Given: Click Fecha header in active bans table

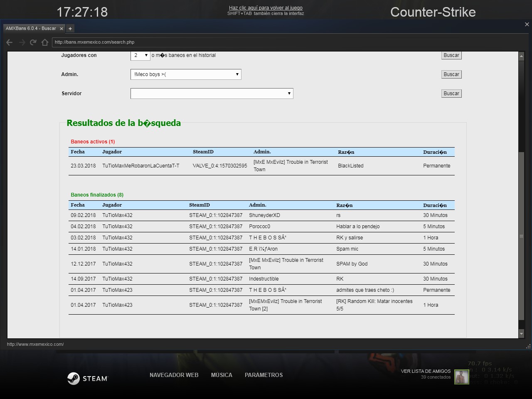Looking at the screenshot, I should [x=78, y=152].
